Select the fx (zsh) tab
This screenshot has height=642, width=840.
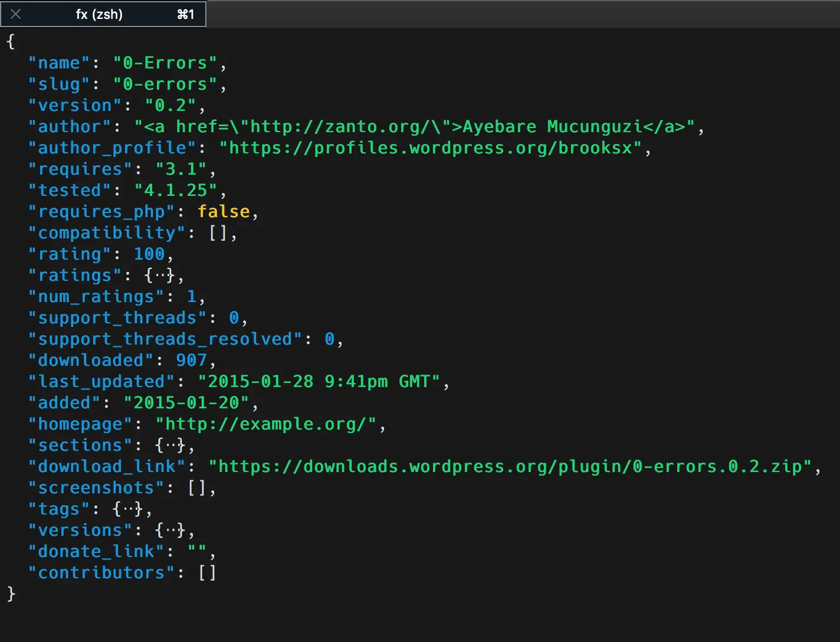pos(103,14)
